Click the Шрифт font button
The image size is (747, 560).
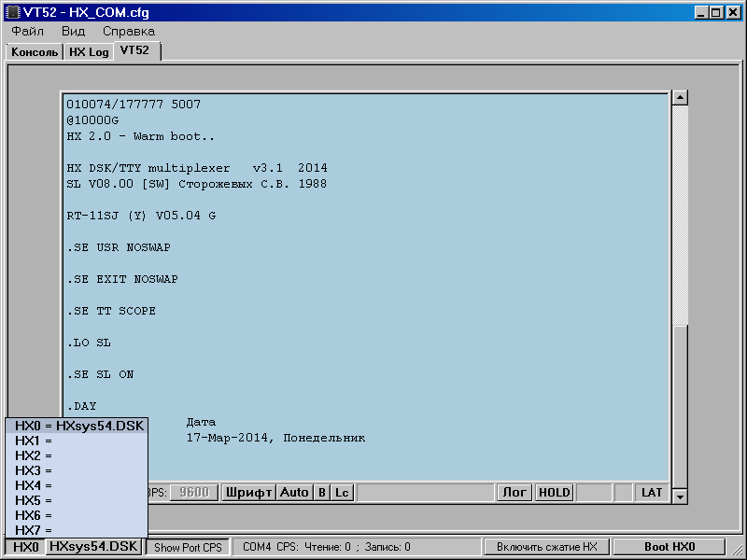tap(247, 492)
